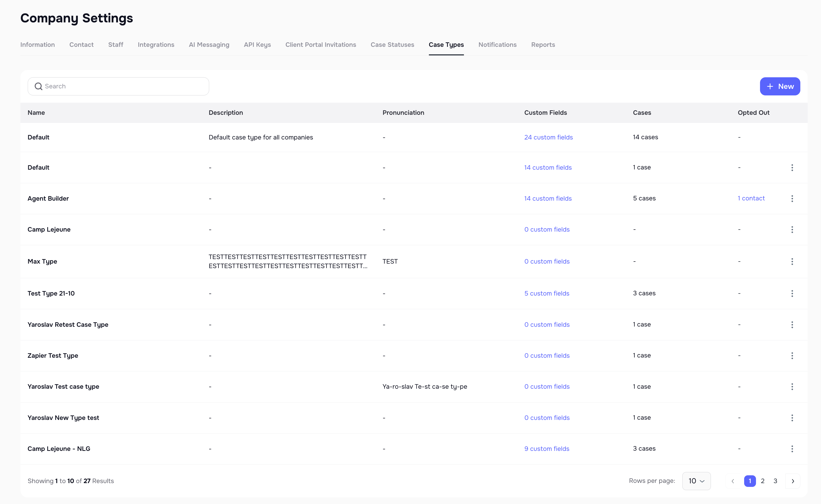821x504 pixels.
Task: Switch to the Notifications tab
Action: [497, 45]
